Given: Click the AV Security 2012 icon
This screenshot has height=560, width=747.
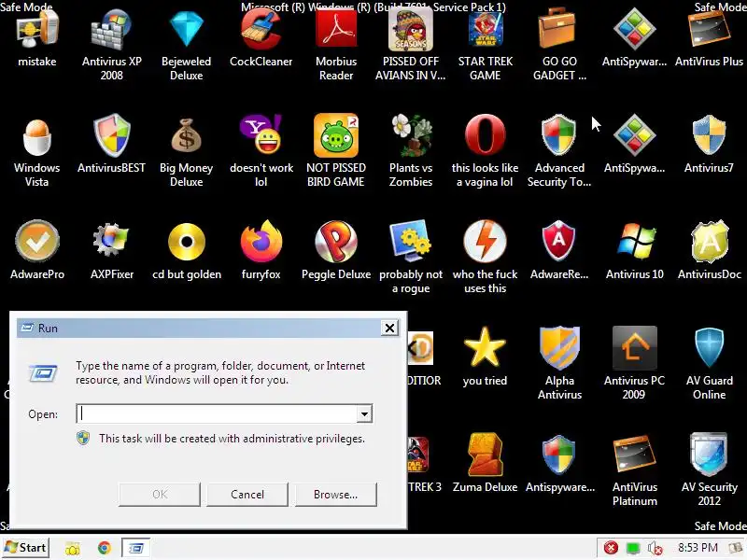Looking at the screenshot, I should 709,455.
